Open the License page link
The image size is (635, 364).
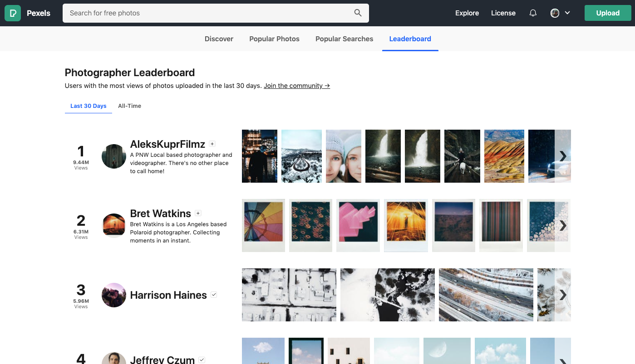[503, 13]
